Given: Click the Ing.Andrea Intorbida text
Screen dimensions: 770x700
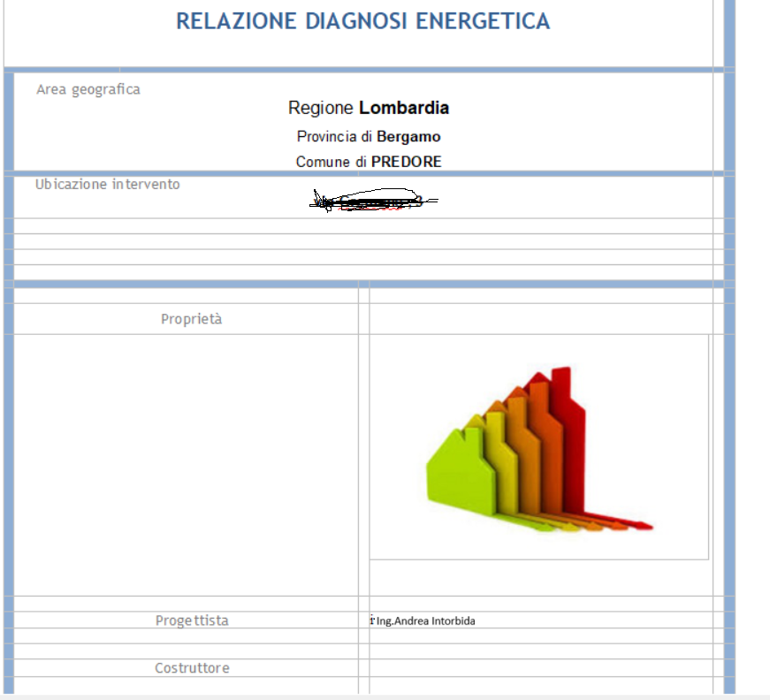Looking at the screenshot, I should 425,621.
